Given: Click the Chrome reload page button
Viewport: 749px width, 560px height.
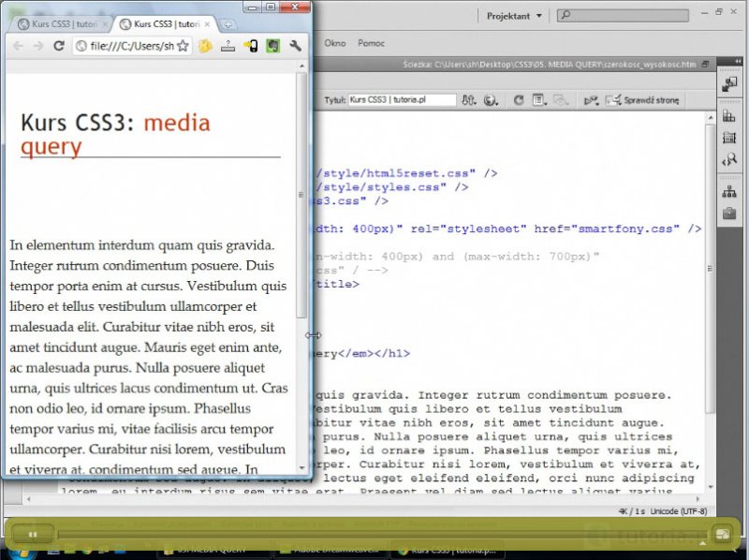Looking at the screenshot, I should (58, 46).
